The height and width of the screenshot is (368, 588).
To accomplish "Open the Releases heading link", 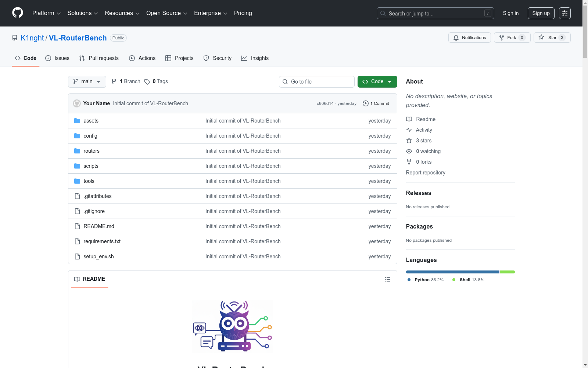I will click(x=419, y=193).
